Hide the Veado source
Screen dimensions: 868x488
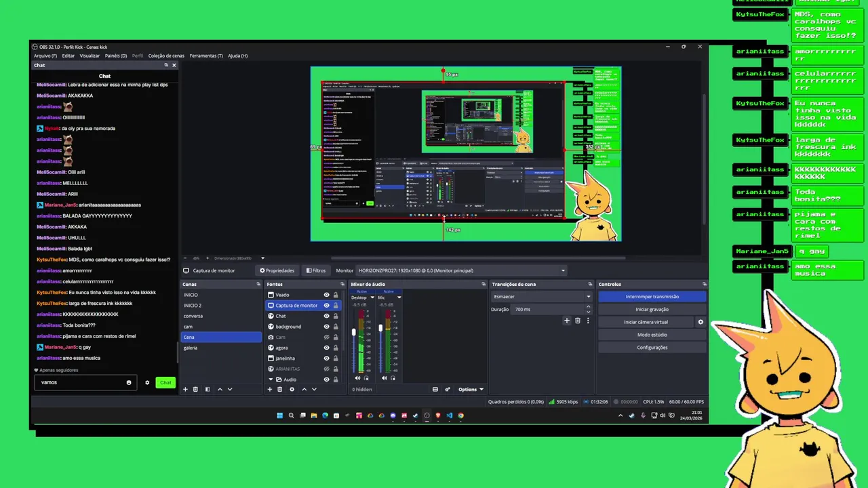326,295
